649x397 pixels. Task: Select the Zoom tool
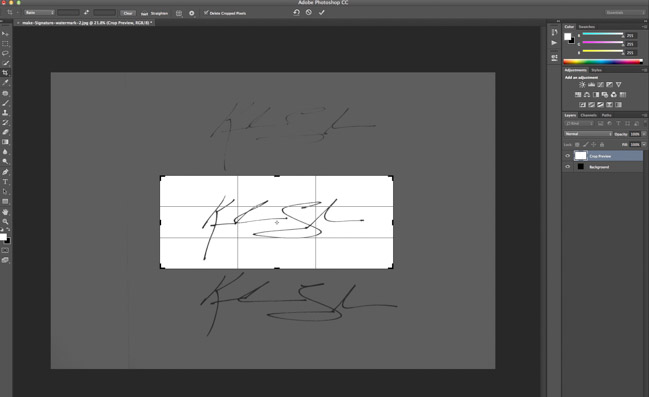tap(5, 221)
